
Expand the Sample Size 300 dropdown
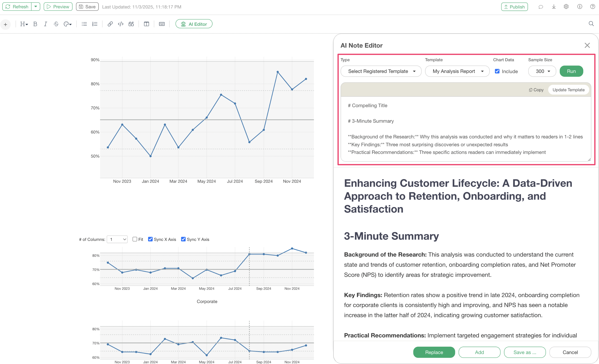coord(542,71)
